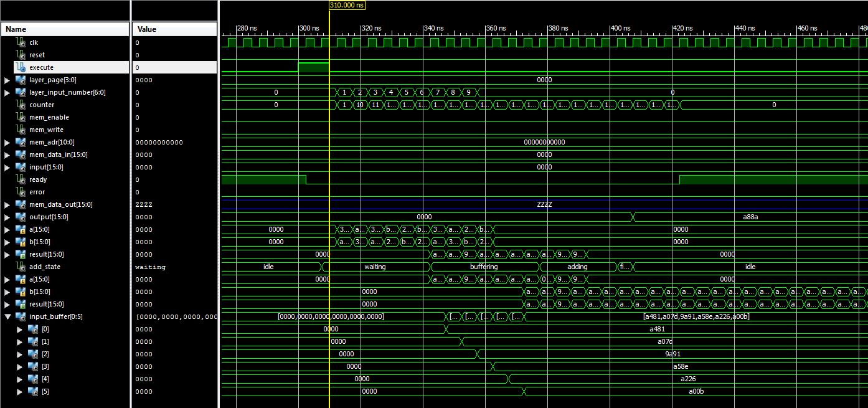Click the mem_enable signal icon
Image resolution: width=868 pixels, height=408 pixels.
click(x=21, y=117)
